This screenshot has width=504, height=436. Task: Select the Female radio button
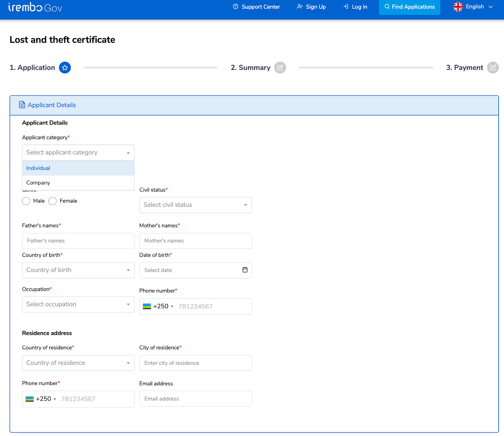tap(53, 201)
